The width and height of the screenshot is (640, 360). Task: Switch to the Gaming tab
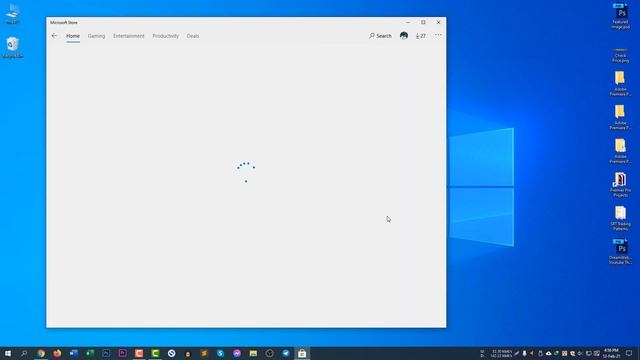tap(96, 36)
